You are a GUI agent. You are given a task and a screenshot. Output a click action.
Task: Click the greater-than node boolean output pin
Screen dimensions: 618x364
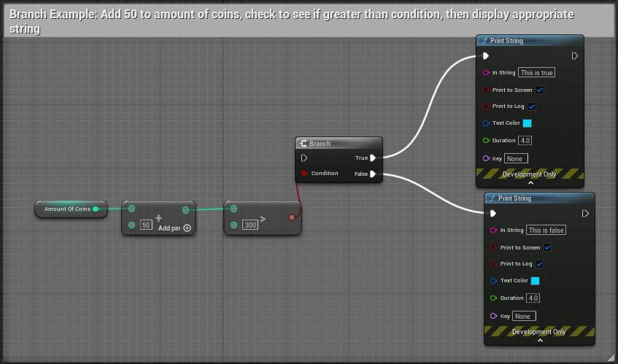click(x=292, y=217)
